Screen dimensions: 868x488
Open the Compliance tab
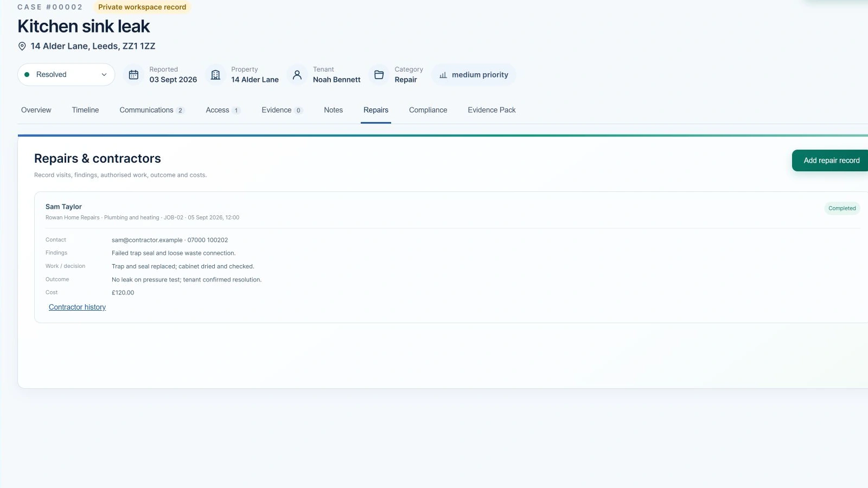pyautogui.click(x=428, y=110)
